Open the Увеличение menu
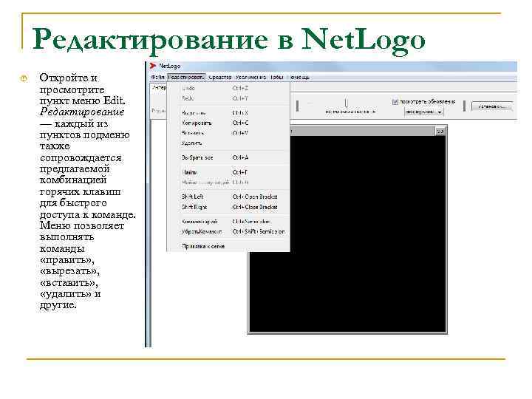The width and height of the screenshot is (532, 399). [x=250, y=78]
